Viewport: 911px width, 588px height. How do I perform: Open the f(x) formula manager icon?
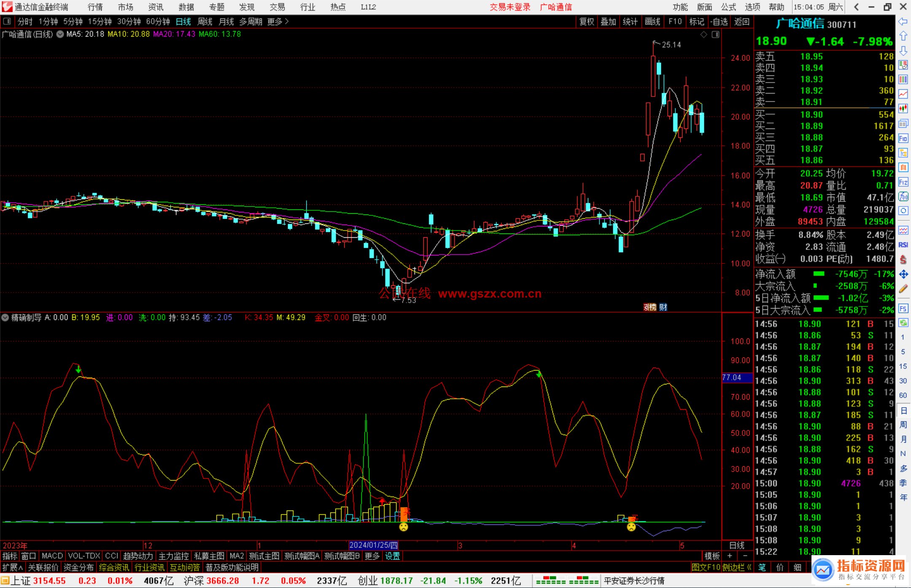coord(903,196)
